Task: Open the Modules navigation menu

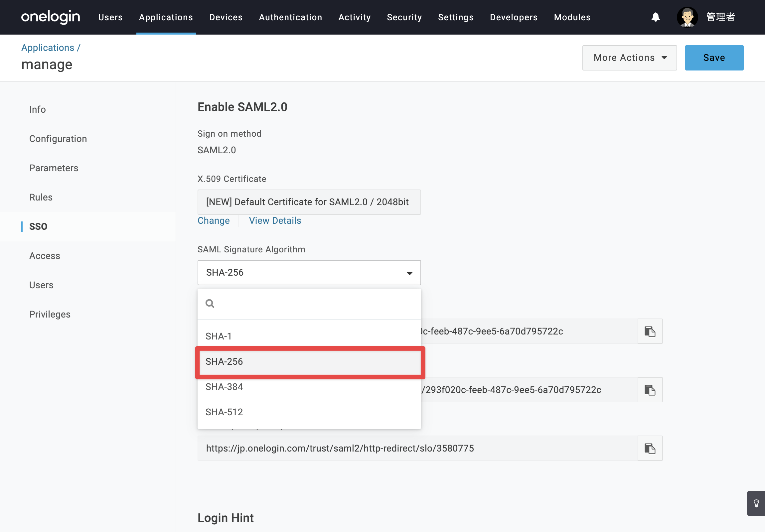Action: [x=572, y=17]
